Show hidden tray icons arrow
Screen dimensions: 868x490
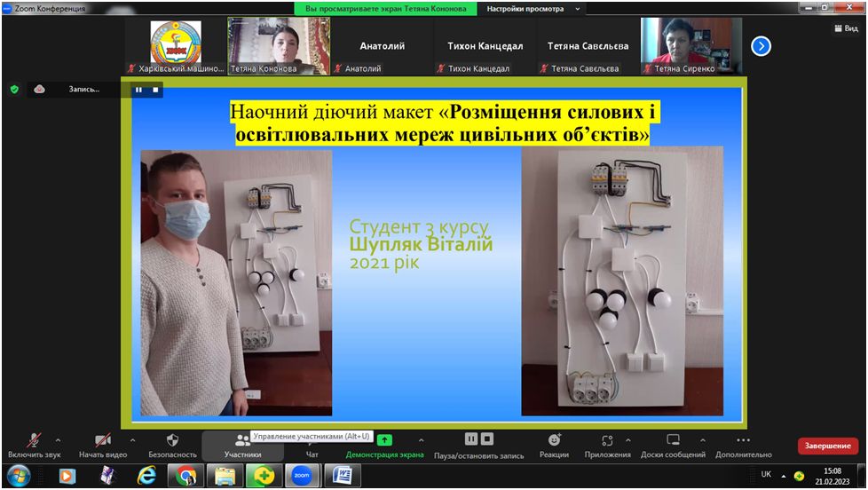click(784, 476)
